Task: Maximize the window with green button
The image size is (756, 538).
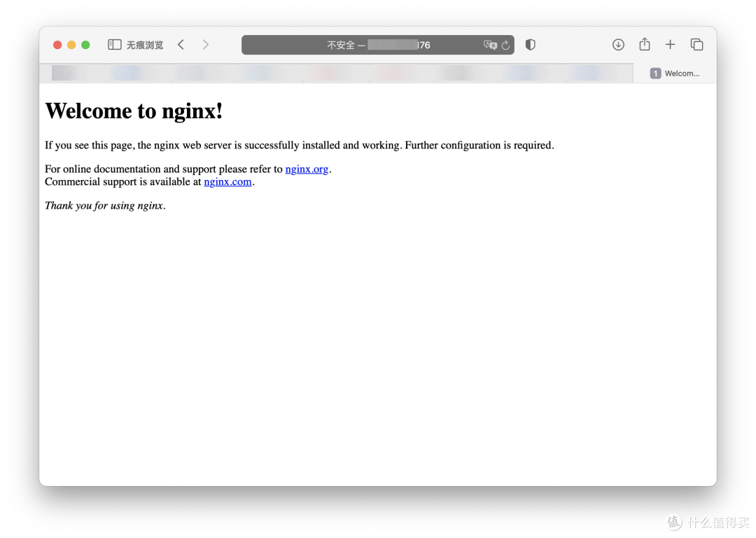Action: 85,45
